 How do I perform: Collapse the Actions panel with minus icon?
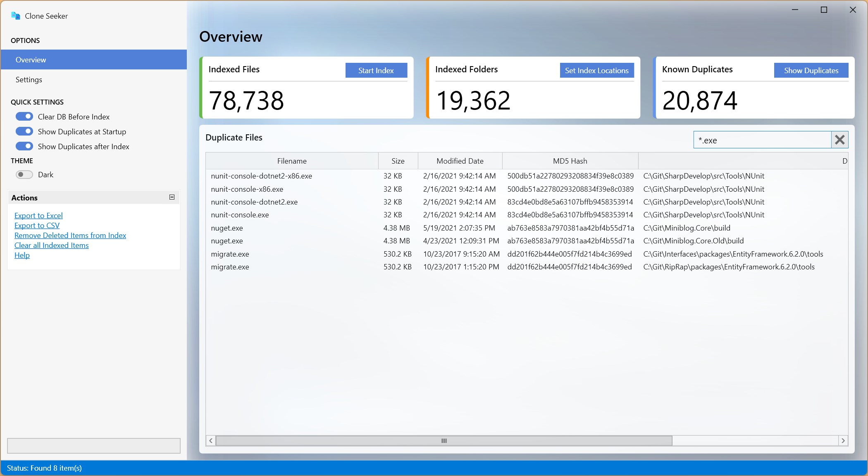coord(172,197)
